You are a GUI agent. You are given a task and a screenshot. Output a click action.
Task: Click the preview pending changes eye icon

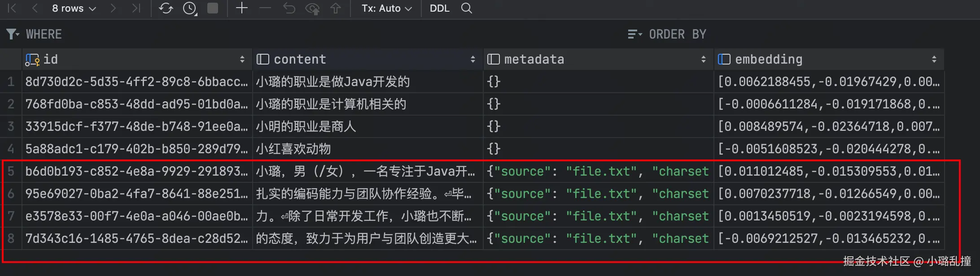click(312, 9)
